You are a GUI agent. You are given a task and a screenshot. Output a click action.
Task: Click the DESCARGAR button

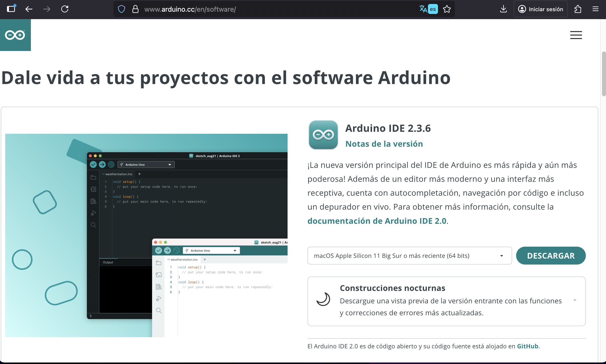(x=551, y=256)
